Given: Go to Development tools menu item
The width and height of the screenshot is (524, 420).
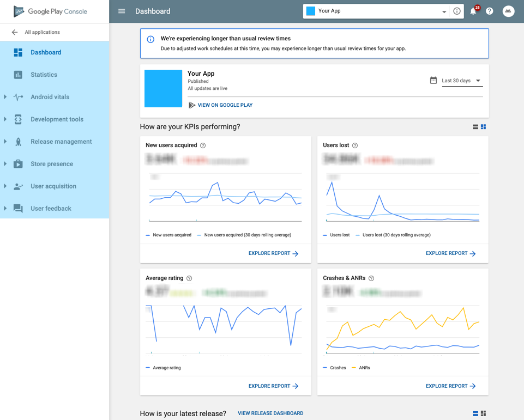Looking at the screenshot, I should pos(55,119).
